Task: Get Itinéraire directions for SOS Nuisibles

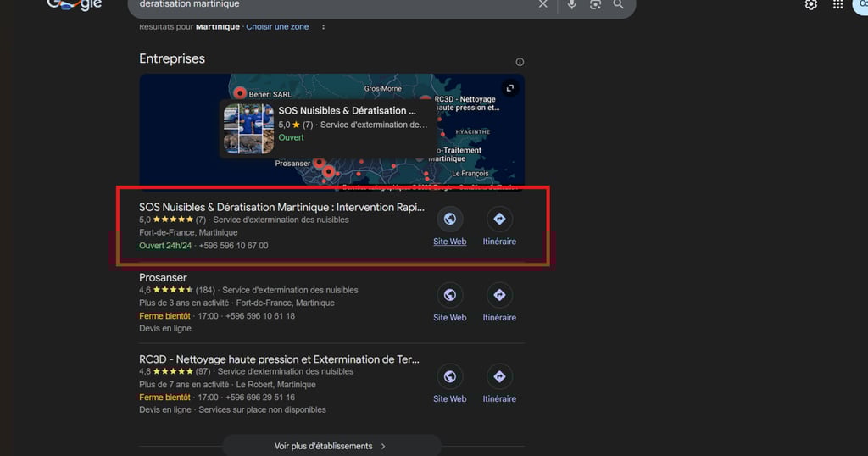Action: [x=499, y=225]
